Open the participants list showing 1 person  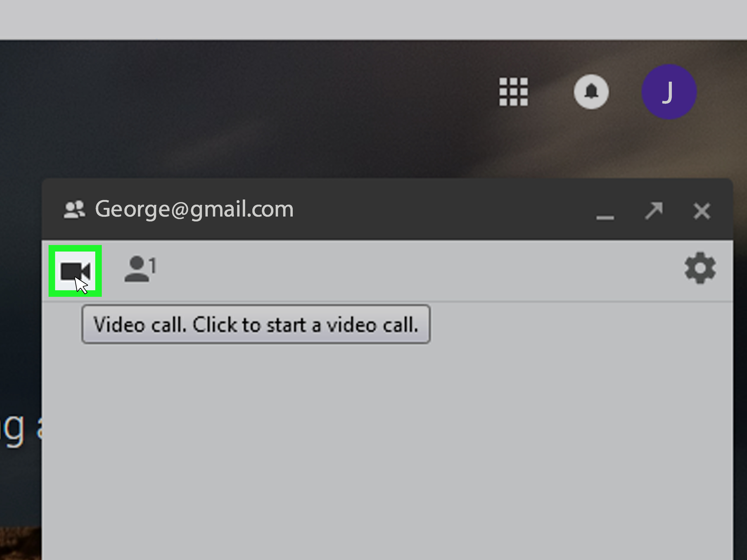click(x=141, y=269)
